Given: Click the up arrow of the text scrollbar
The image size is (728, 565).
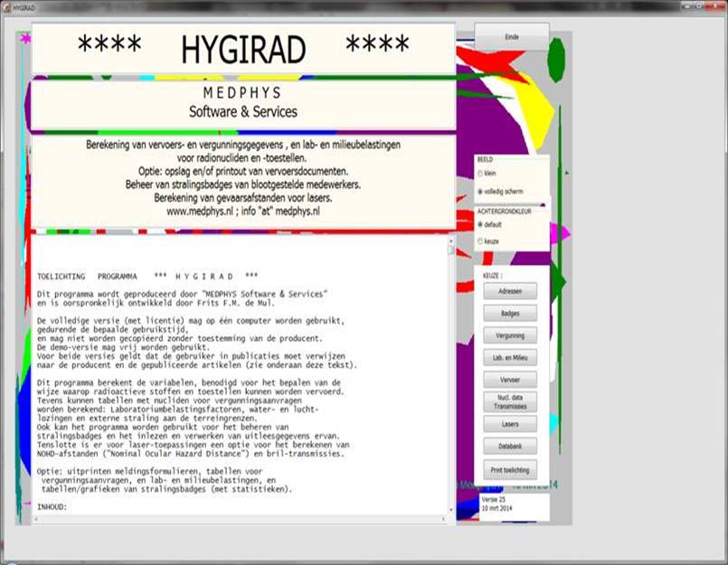Looking at the screenshot, I should (450, 241).
